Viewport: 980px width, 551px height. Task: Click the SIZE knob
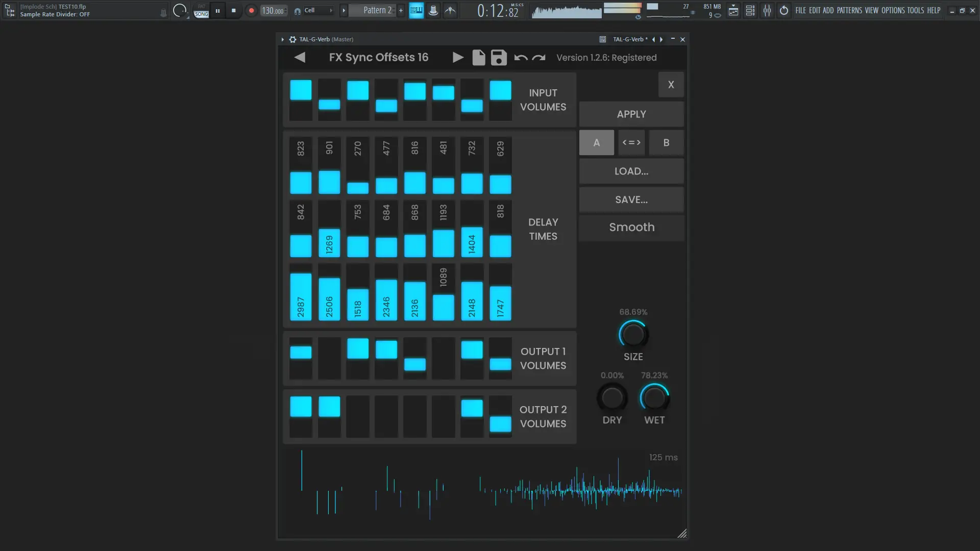click(x=633, y=335)
